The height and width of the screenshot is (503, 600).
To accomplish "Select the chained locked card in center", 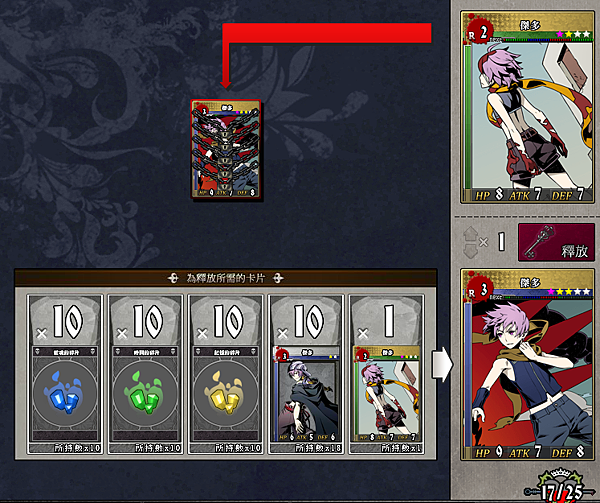I will [x=226, y=149].
